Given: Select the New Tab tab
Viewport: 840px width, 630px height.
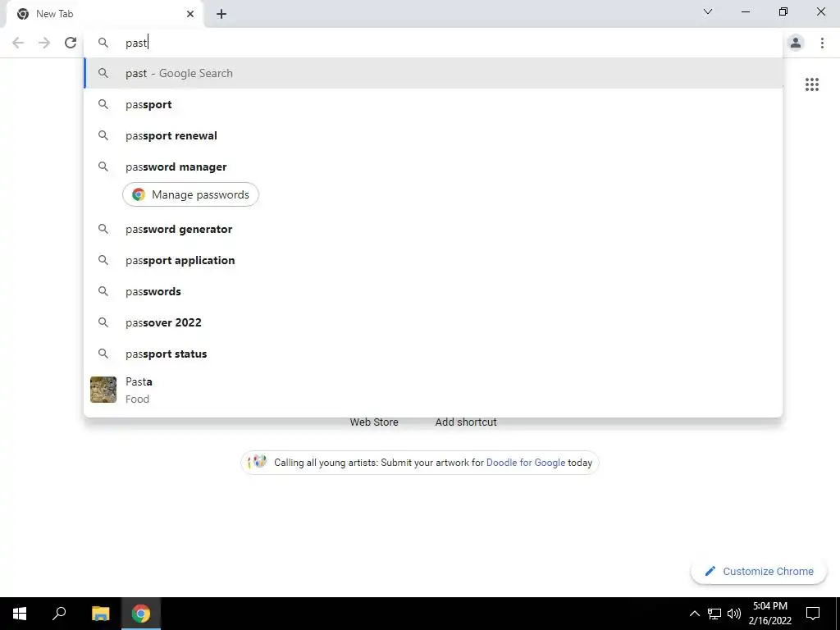Looking at the screenshot, I should 104,14.
